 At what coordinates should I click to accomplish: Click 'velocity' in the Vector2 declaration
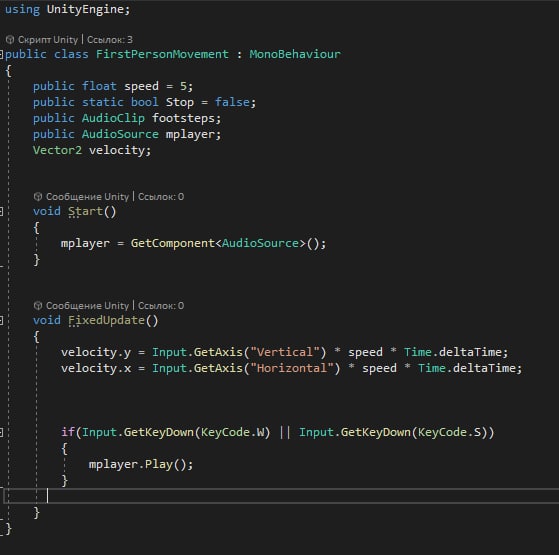[x=117, y=150]
